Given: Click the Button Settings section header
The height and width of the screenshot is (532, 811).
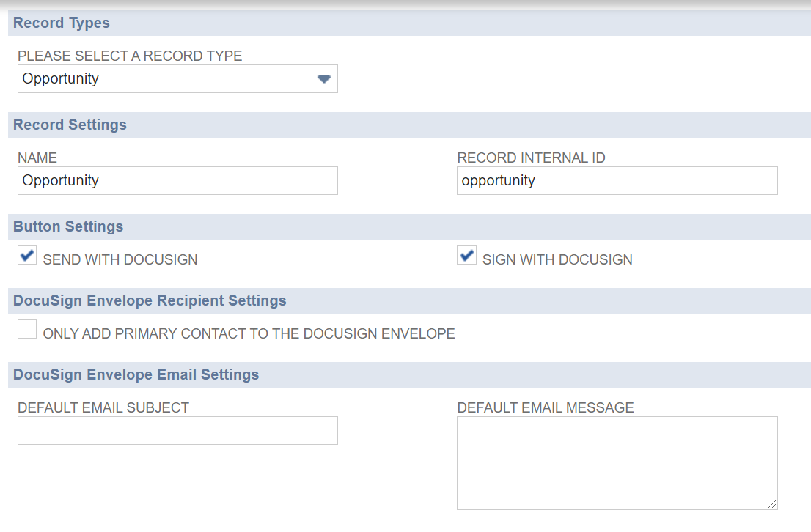Looking at the screenshot, I should click(x=67, y=226).
